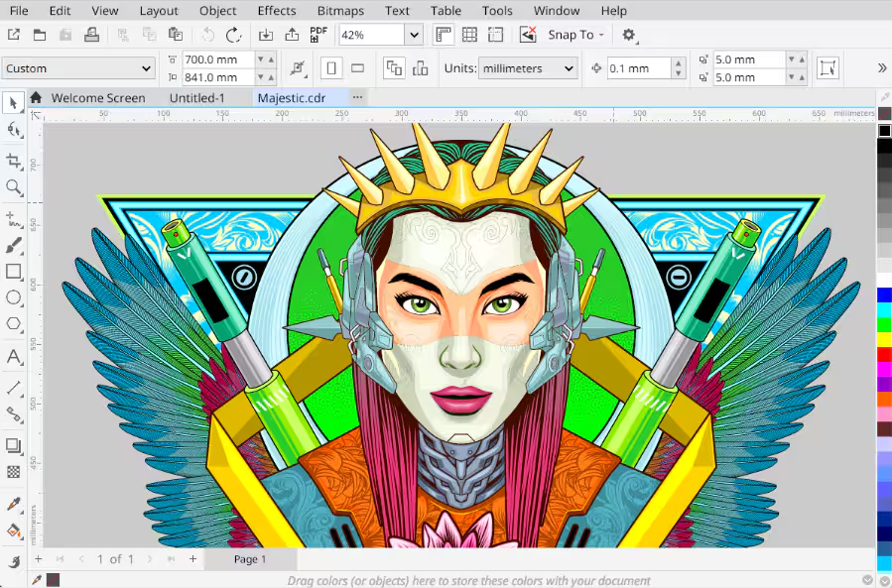
Task: Pick the Text tool
Action: point(13,355)
